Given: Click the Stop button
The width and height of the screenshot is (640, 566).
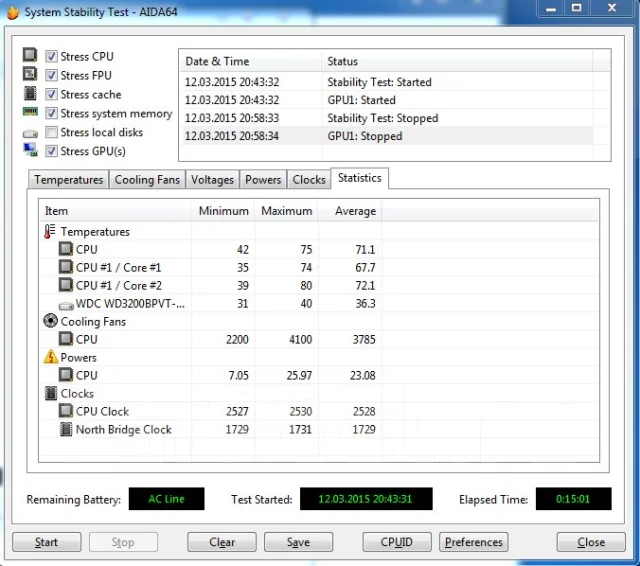Looking at the screenshot, I should coord(123,542).
